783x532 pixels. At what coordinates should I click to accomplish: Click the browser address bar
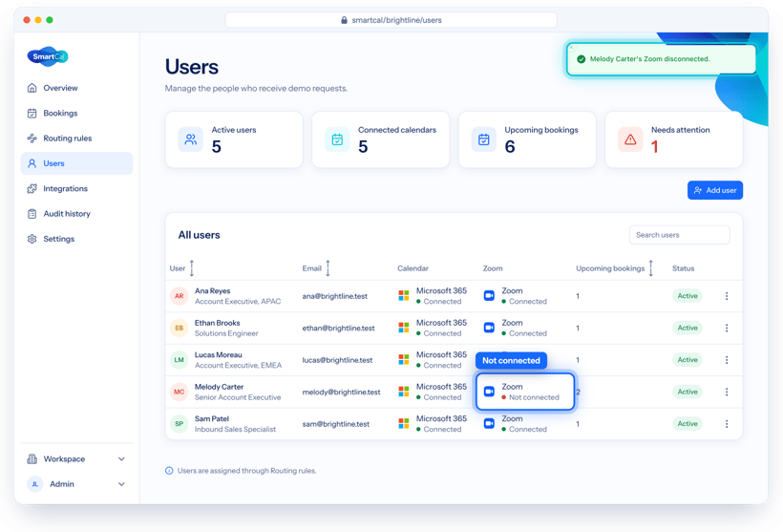(391, 20)
